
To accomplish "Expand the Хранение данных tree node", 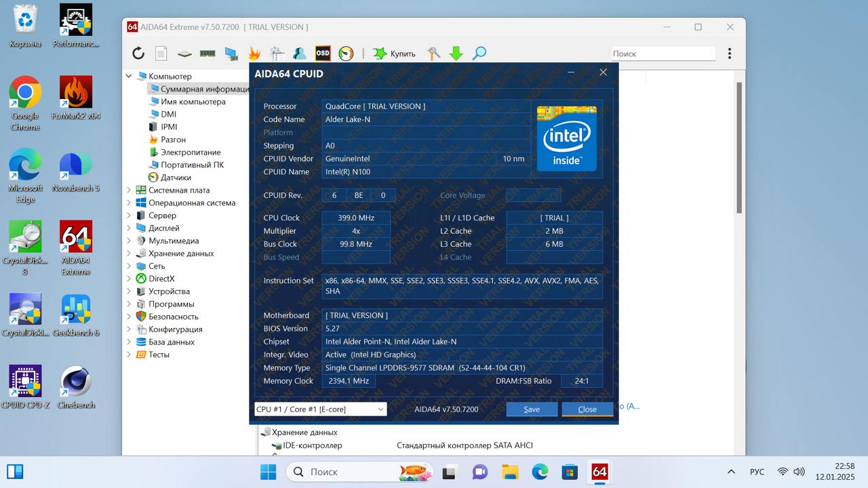I will [x=129, y=253].
